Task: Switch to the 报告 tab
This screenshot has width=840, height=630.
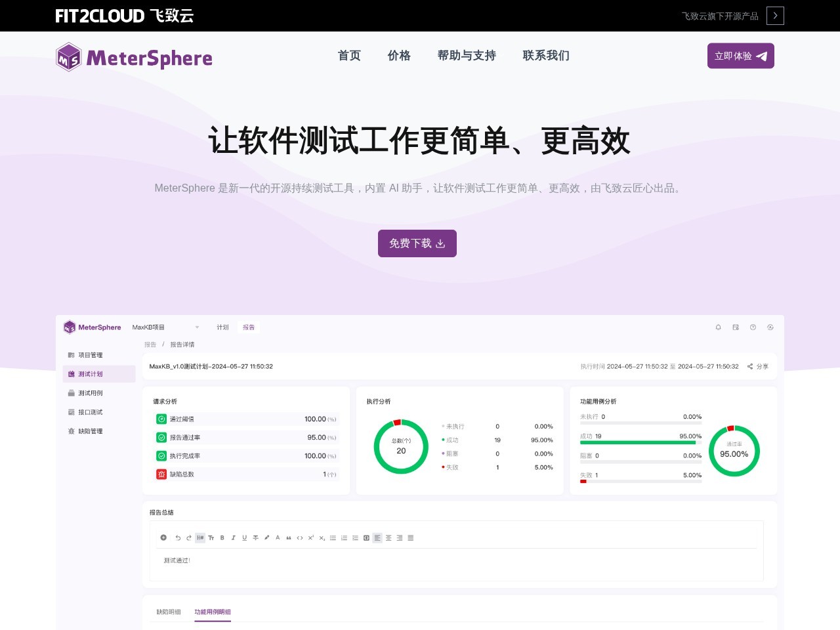Action: [x=249, y=327]
